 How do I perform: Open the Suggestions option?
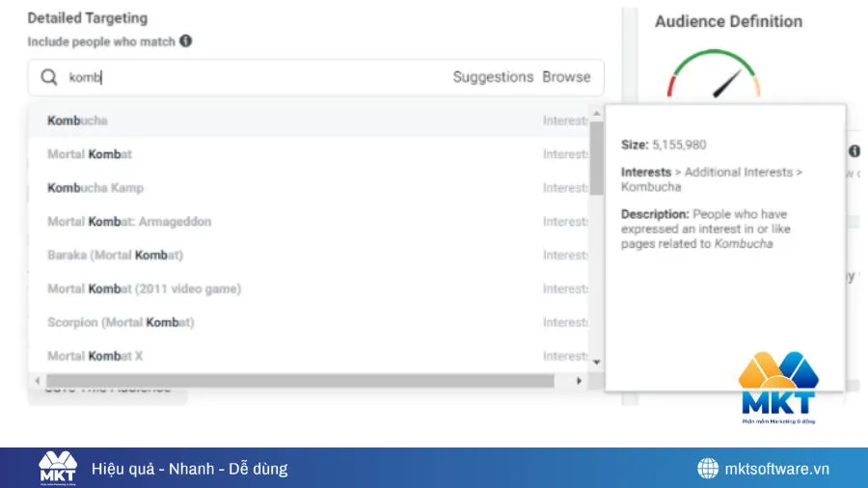(493, 77)
